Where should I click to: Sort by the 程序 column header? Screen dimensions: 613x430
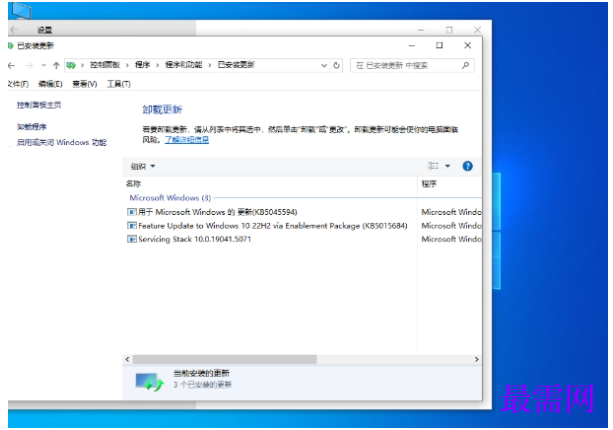click(x=429, y=184)
